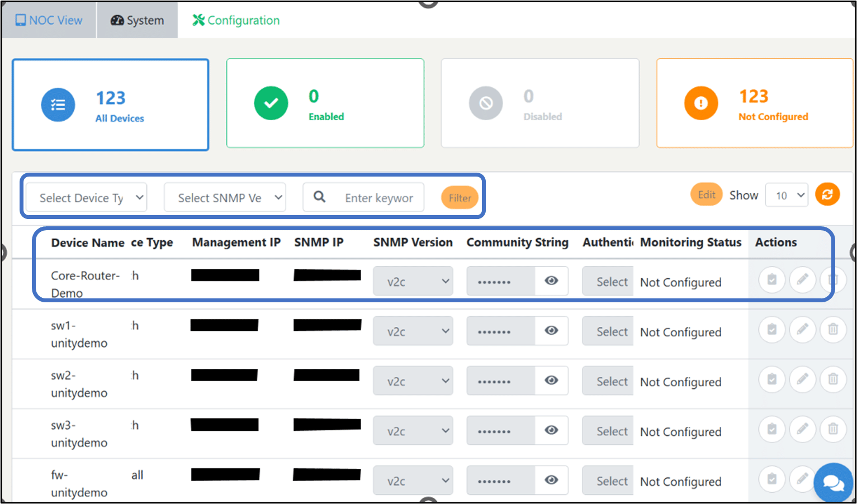Click the orange Edit button
Image resolution: width=857 pixels, height=504 pixels.
coord(707,194)
